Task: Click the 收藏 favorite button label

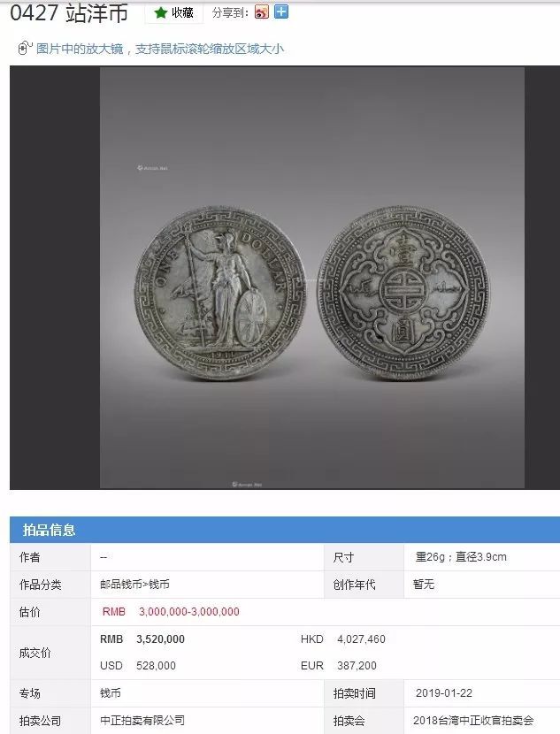Action: point(182,12)
